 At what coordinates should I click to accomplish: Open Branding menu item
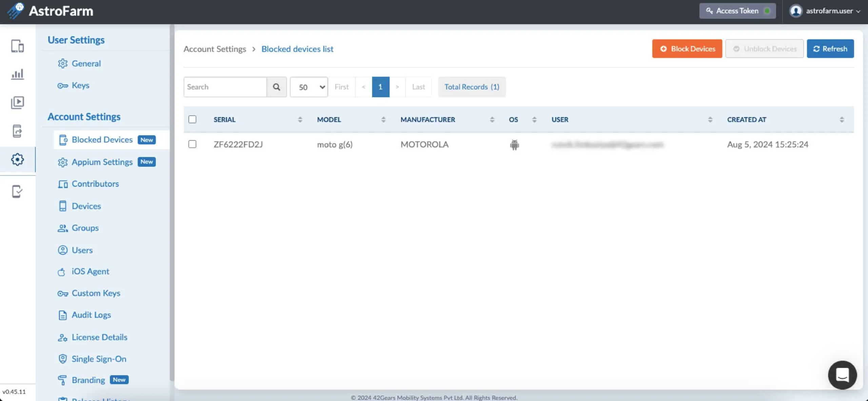pyautogui.click(x=93, y=380)
